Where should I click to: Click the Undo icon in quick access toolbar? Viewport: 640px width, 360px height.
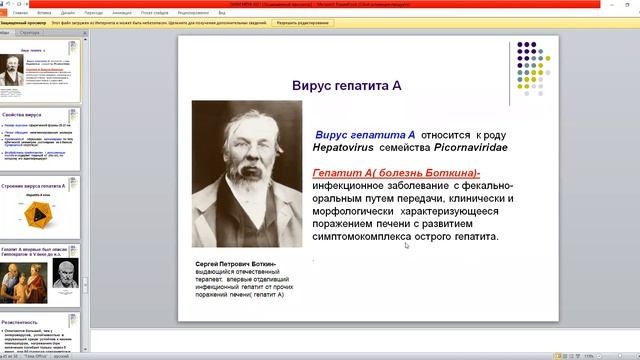(9, 4)
